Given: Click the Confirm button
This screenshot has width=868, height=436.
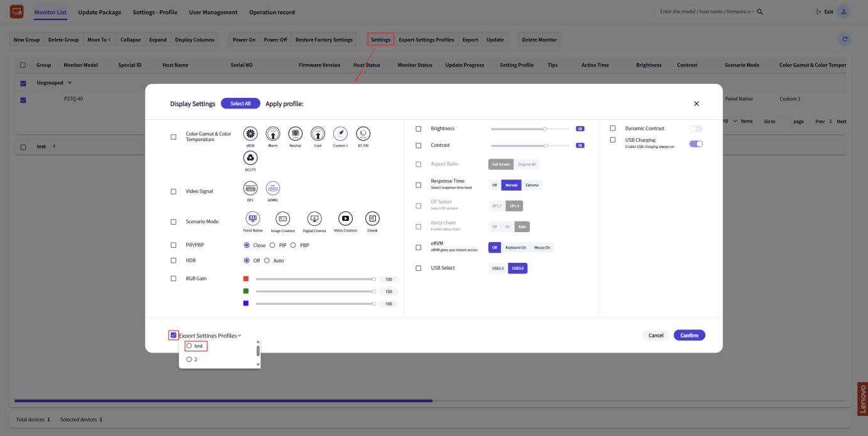Looking at the screenshot, I should [x=689, y=335].
